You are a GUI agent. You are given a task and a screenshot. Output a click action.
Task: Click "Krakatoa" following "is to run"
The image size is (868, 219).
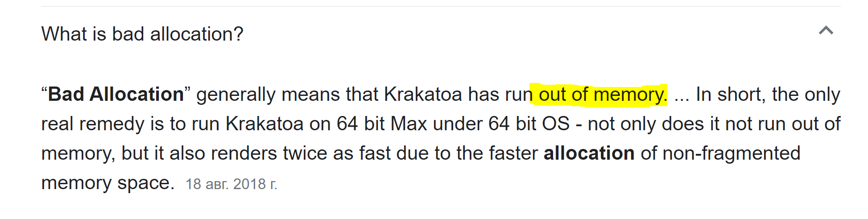click(265, 124)
